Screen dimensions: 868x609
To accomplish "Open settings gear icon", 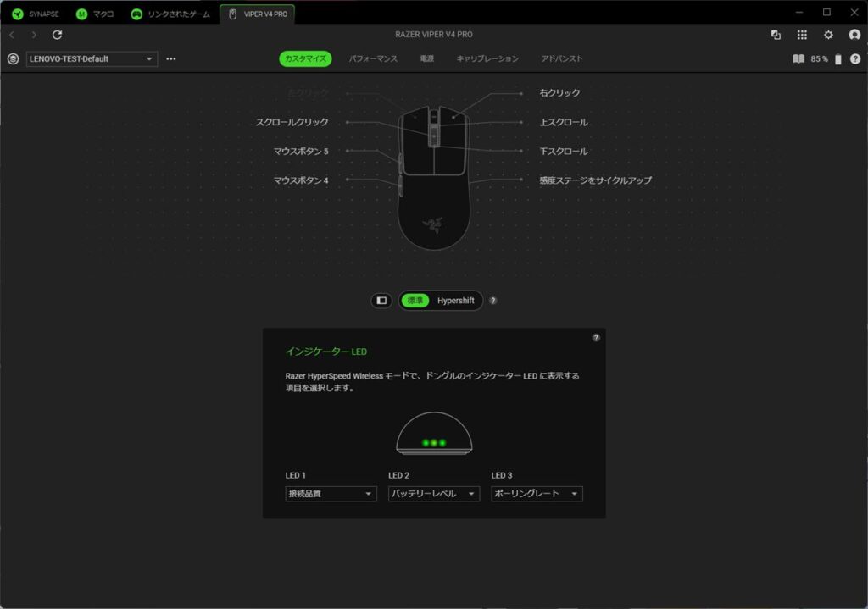I will click(828, 35).
